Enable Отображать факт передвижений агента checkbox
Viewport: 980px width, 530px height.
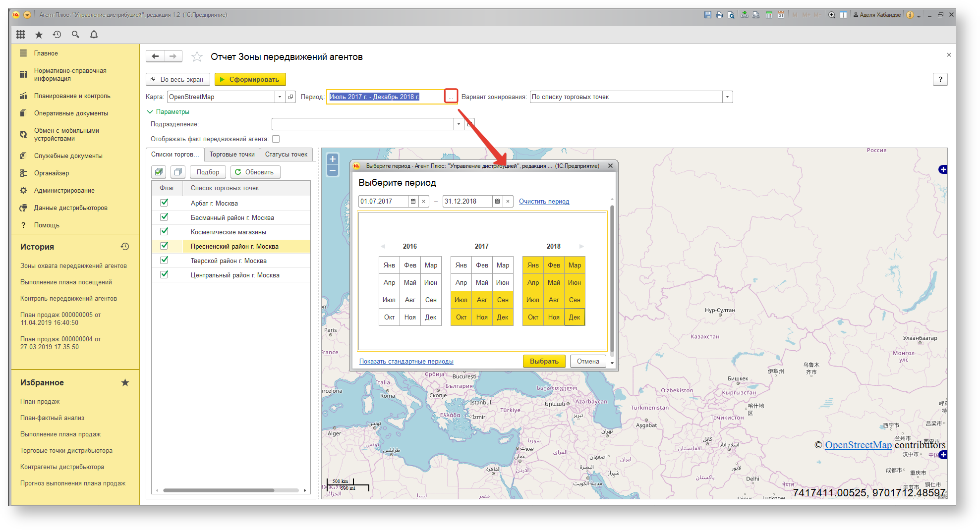276,139
